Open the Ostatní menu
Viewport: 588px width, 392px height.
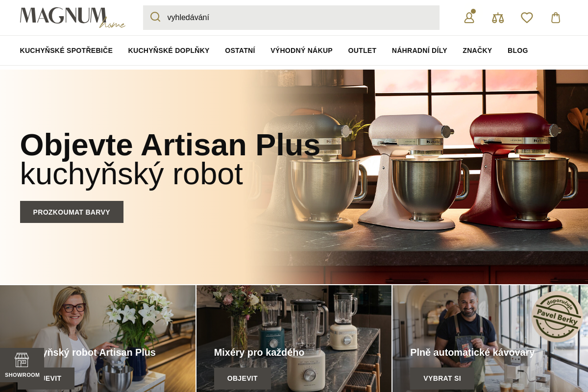[240, 50]
